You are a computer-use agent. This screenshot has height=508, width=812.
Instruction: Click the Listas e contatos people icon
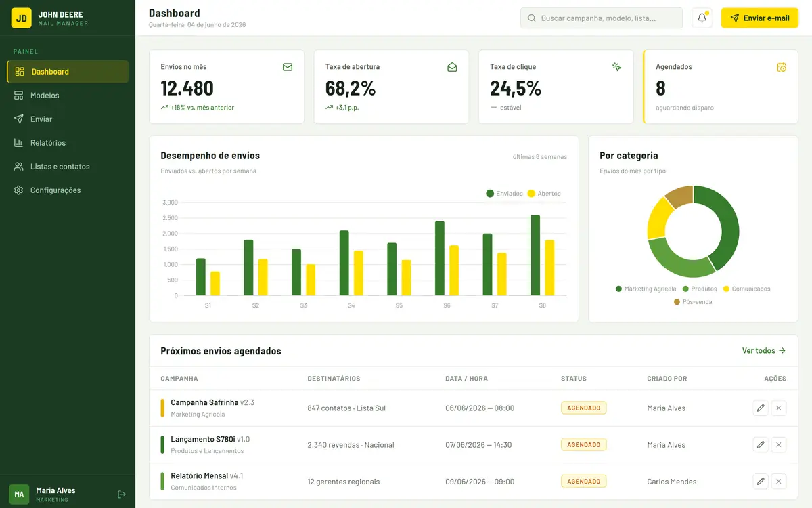(18, 167)
